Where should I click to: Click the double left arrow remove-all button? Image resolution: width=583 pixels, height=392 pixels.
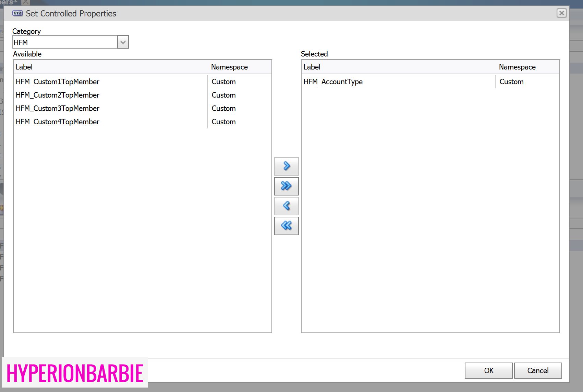(x=286, y=226)
